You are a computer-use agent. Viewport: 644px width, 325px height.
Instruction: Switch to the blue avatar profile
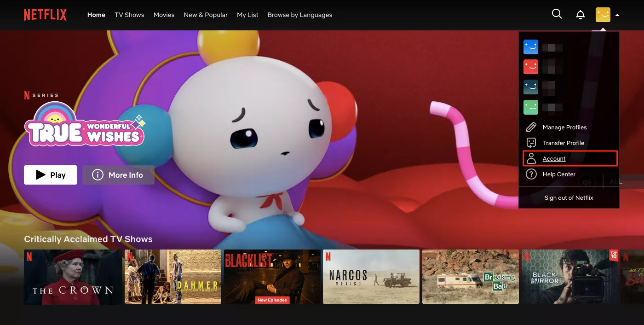coord(531,47)
